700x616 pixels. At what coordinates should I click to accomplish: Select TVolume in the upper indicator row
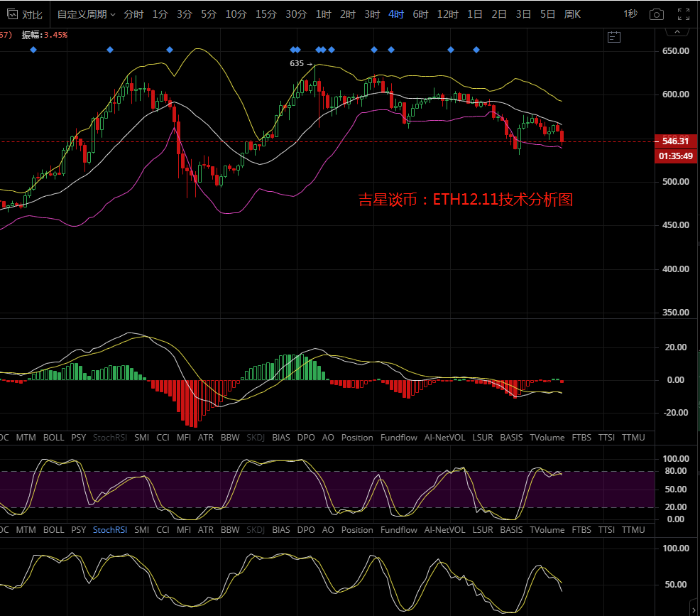coord(547,438)
